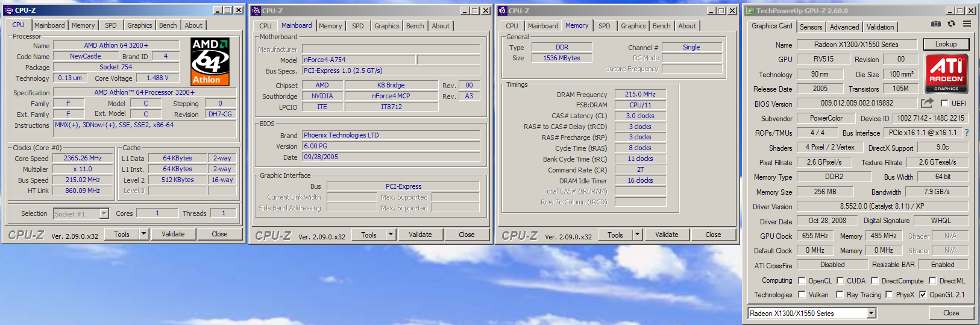The height and width of the screenshot is (325, 980).
Task: Open Bench tab in CPU-Z motherboard window
Action: tap(415, 26)
